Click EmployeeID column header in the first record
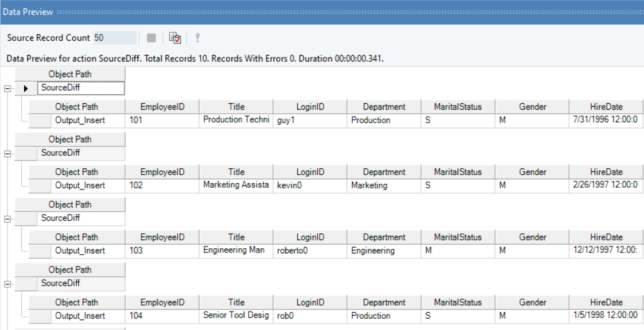This screenshot has height=330, width=644. (162, 107)
